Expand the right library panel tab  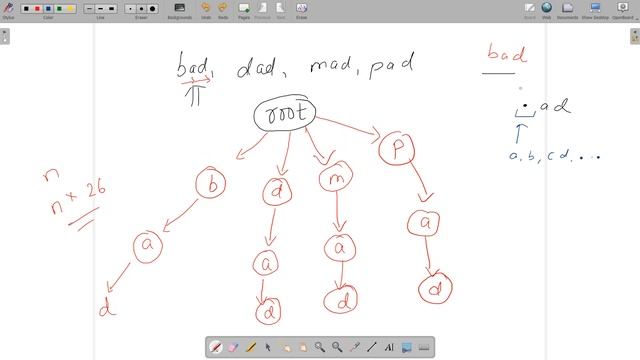635,36
